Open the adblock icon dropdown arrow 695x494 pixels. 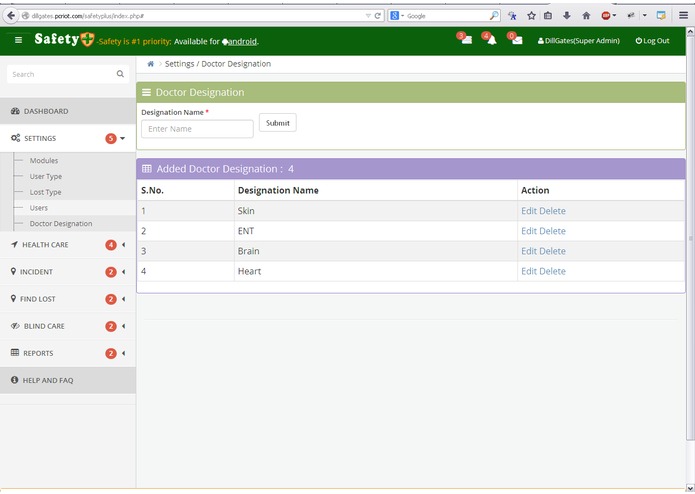coord(614,16)
